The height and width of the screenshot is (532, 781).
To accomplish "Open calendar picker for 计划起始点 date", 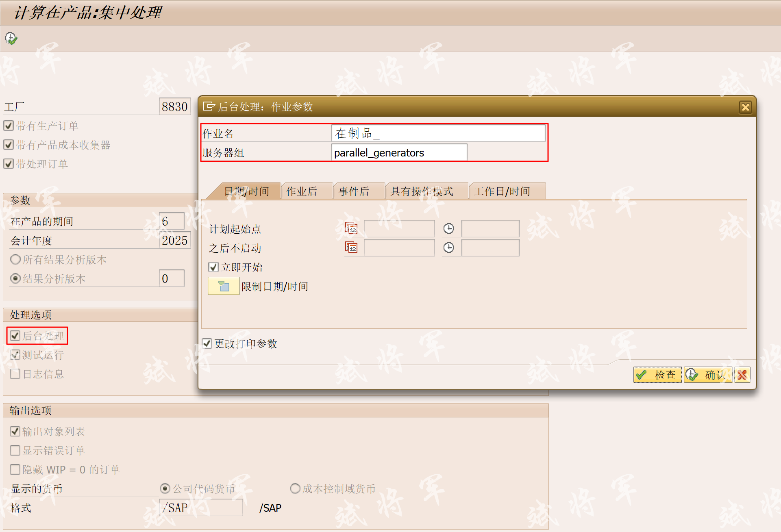I will point(351,228).
